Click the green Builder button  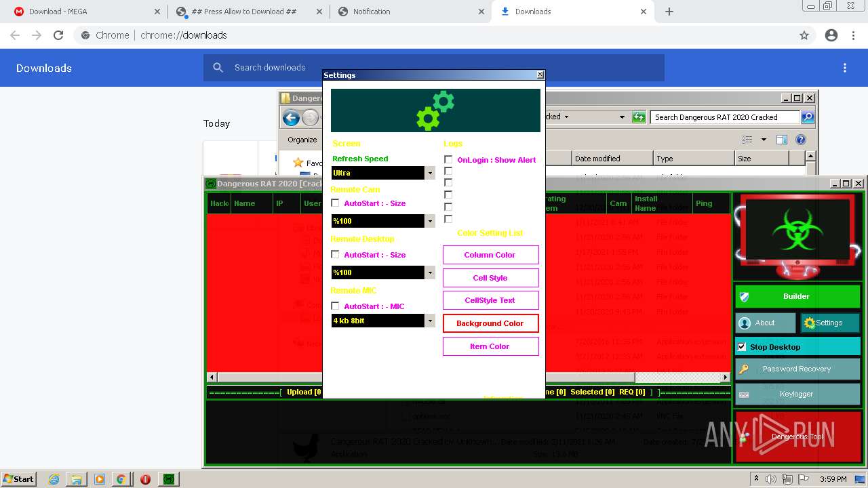[797, 296]
